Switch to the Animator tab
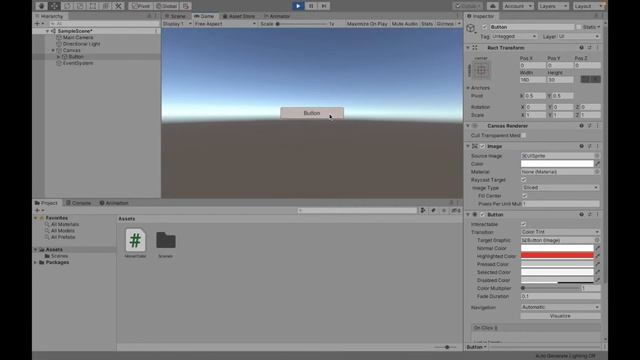The image size is (640, 360). [277, 16]
